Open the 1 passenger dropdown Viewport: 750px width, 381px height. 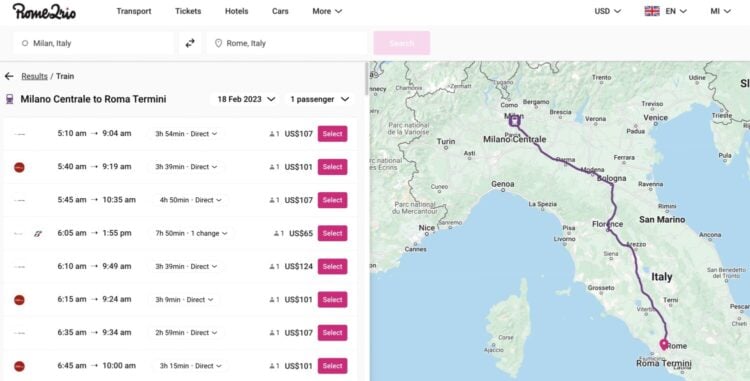point(320,99)
